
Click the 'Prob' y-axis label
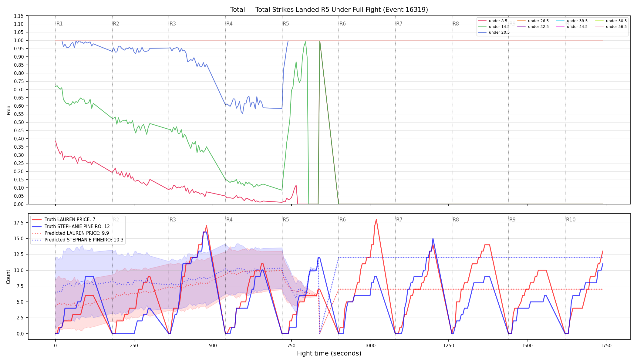(x=8, y=110)
